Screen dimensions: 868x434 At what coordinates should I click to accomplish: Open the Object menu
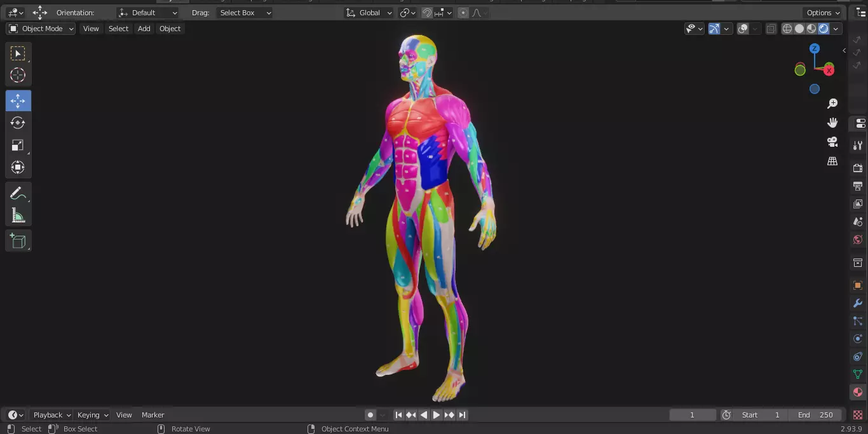pyautogui.click(x=170, y=29)
